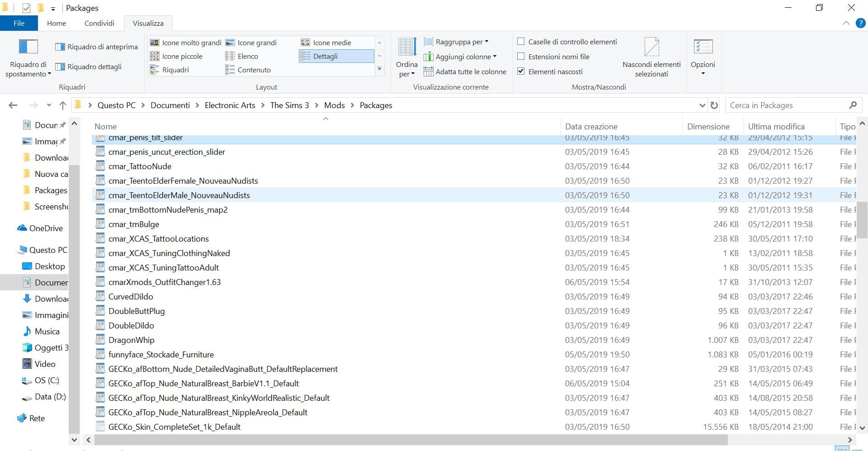The image size is (868, 451).
Task: Select Icone piccole layout
Action: (x=176, y=56)
